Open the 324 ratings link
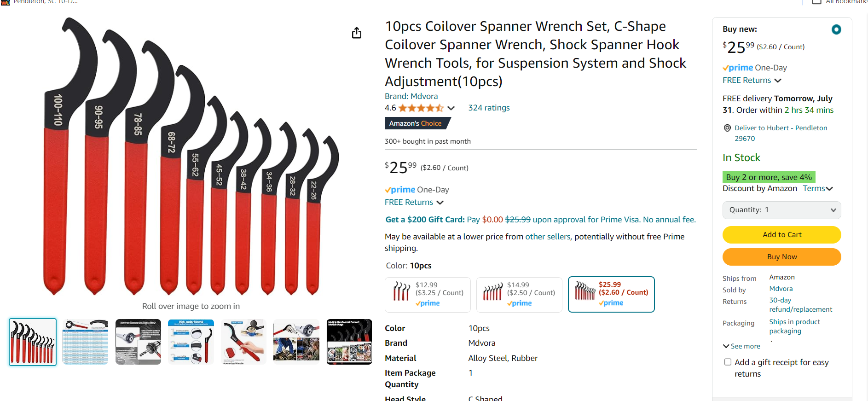The width and height of the screenshot is (868, 401). [x=489, y=108]
